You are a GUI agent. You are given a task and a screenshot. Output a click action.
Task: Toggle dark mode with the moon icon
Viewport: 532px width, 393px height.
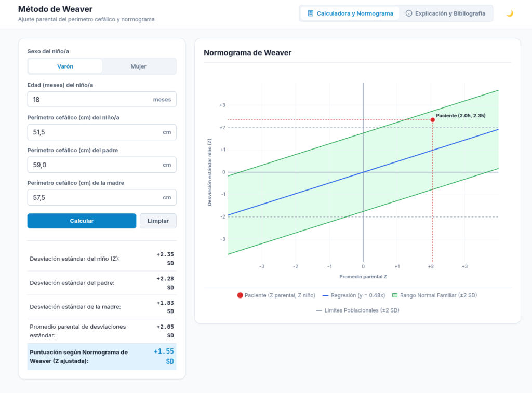click(510, 13)
